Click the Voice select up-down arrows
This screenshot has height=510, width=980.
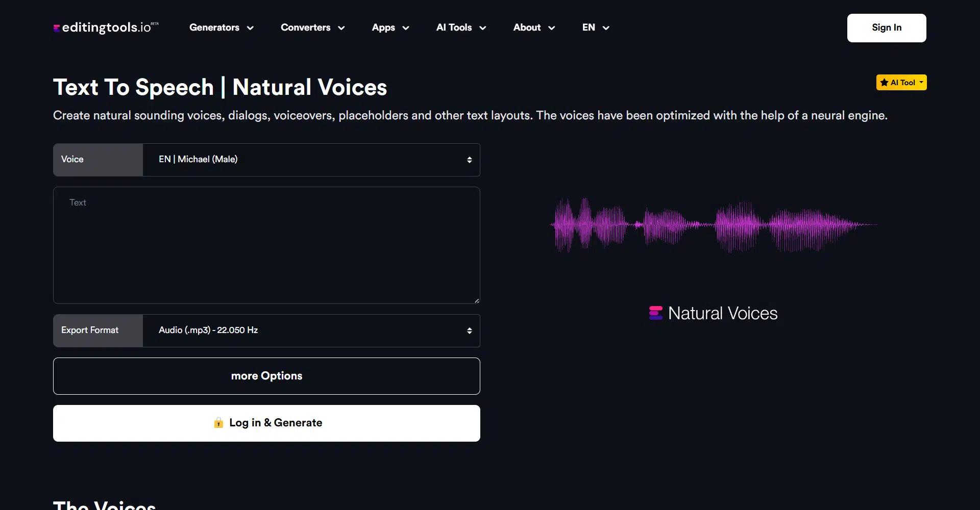[x=469, y=160]
